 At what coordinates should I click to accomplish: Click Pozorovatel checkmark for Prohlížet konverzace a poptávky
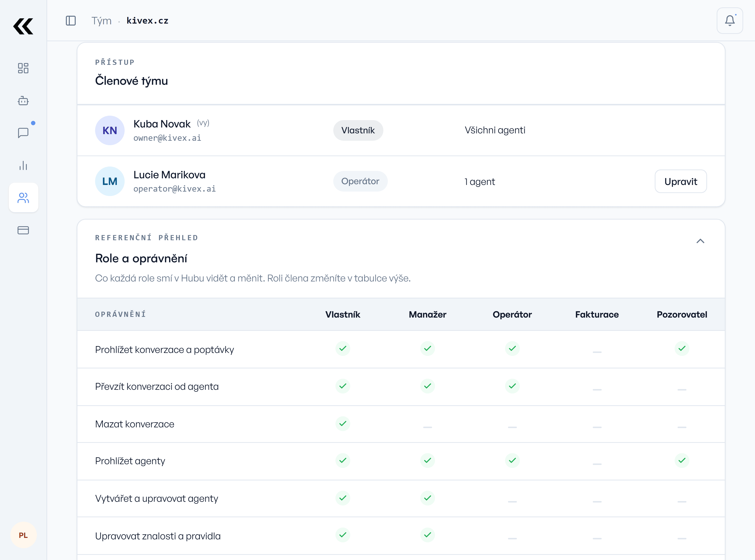tap(682, 348)
